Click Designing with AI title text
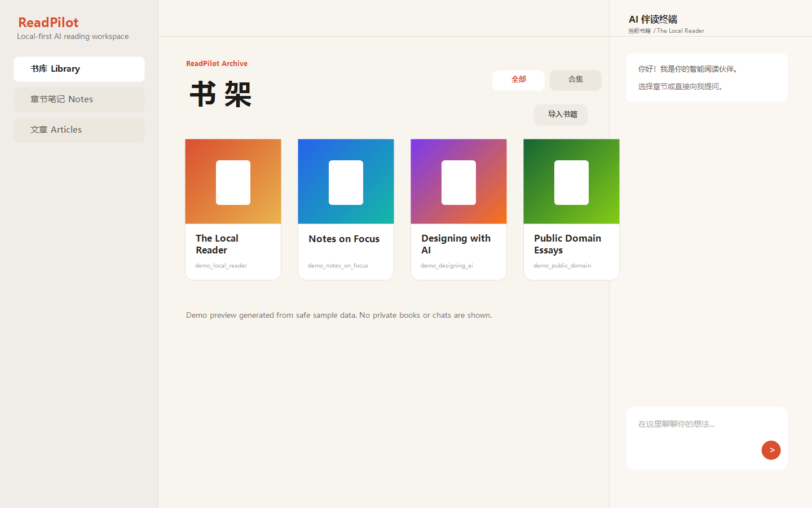This screenshot has height=508, width=812. click(x=456, y=244)
